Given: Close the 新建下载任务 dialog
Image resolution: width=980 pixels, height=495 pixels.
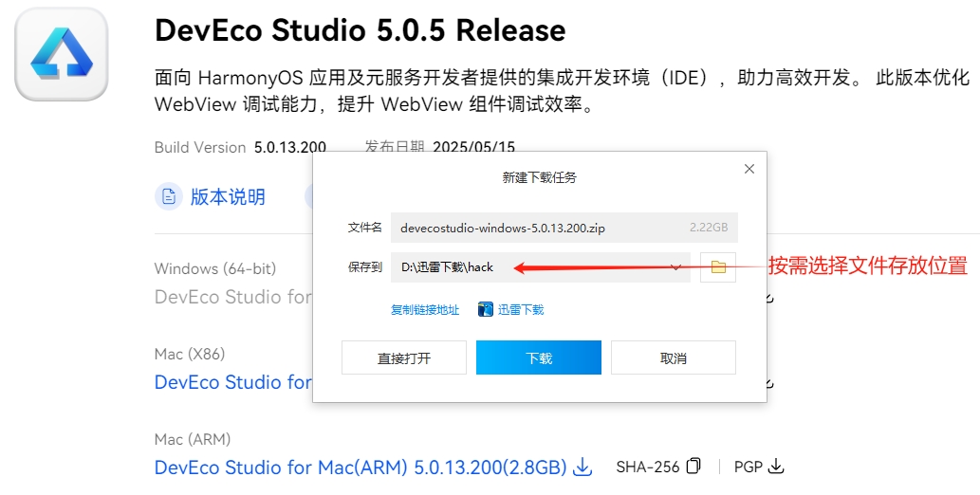Looking at the screenshot, I should click(749, 169).
